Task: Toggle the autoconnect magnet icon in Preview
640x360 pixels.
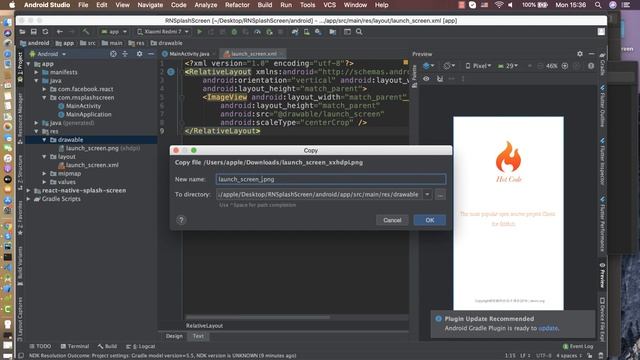Action: [440, 79]
